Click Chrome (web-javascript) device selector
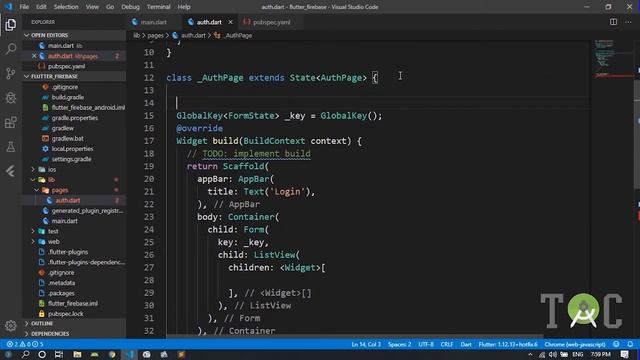Image resolution: width=640 pixels, height=360 pixels. click(575, 344)
